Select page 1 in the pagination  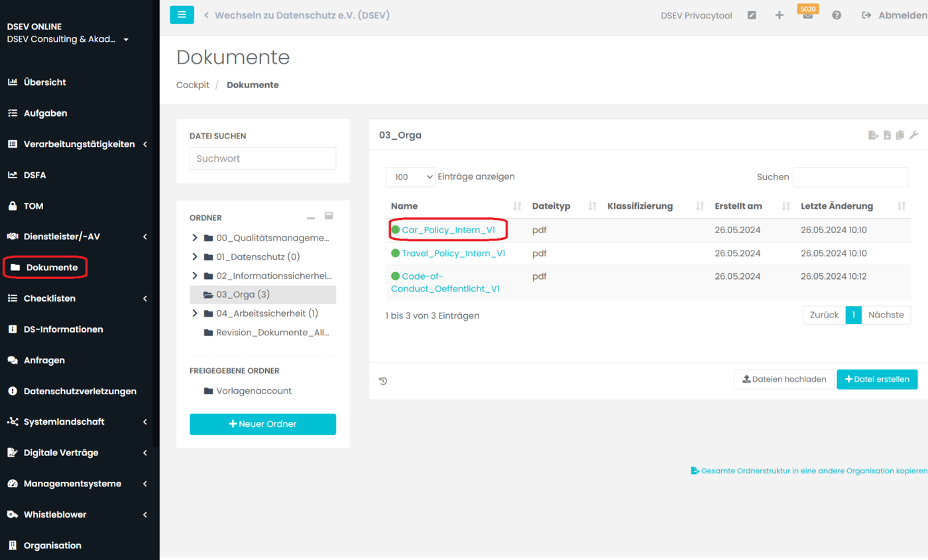854,315
